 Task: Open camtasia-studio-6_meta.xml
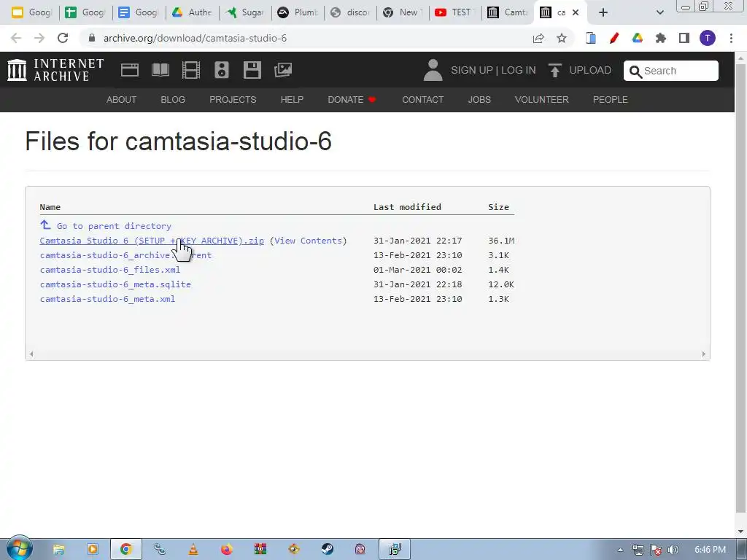tap(108, 299)
